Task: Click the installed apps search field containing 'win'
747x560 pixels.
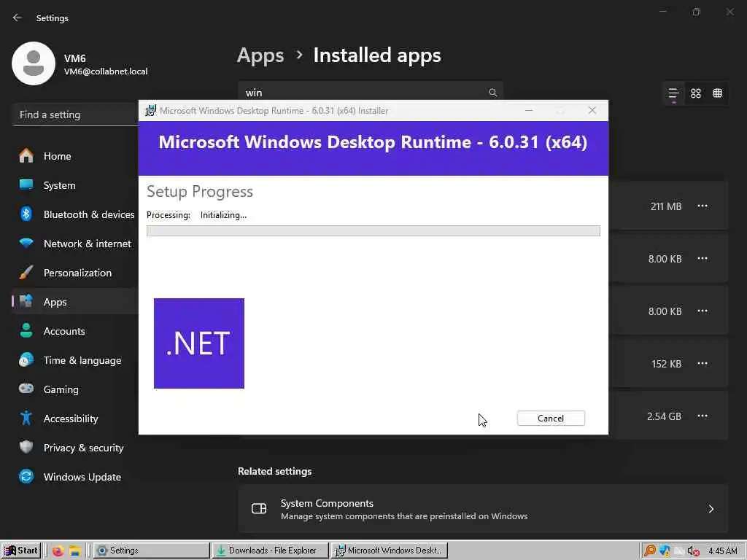Action: [x=370, y=93]
